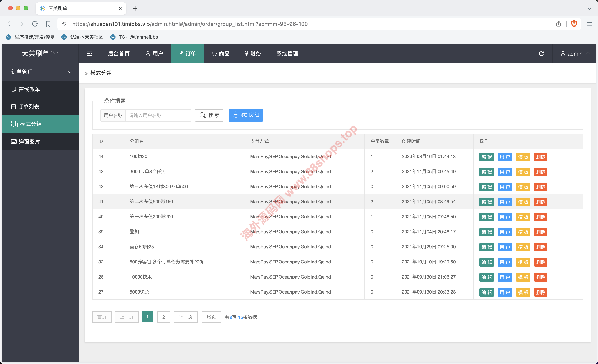Click the share icon in the address bar
This screenshot has width=598, height=364.
[x=558, y=24]
